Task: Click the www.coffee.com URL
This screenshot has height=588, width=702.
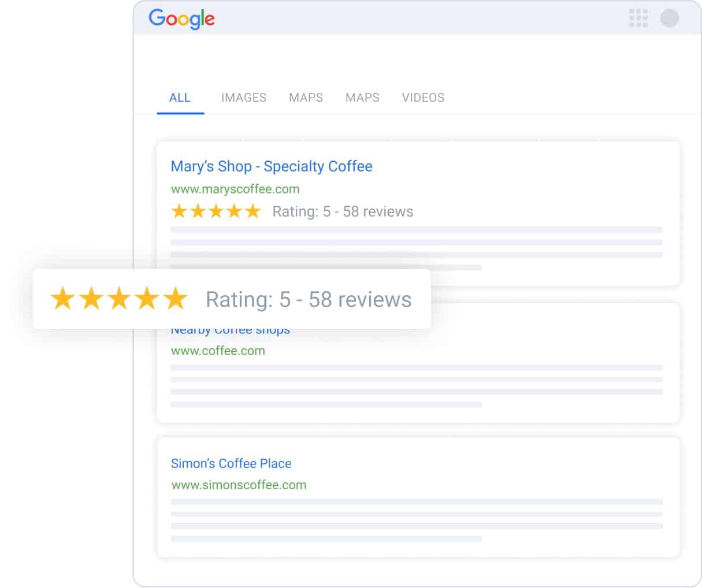Action: tap(218, 351)
